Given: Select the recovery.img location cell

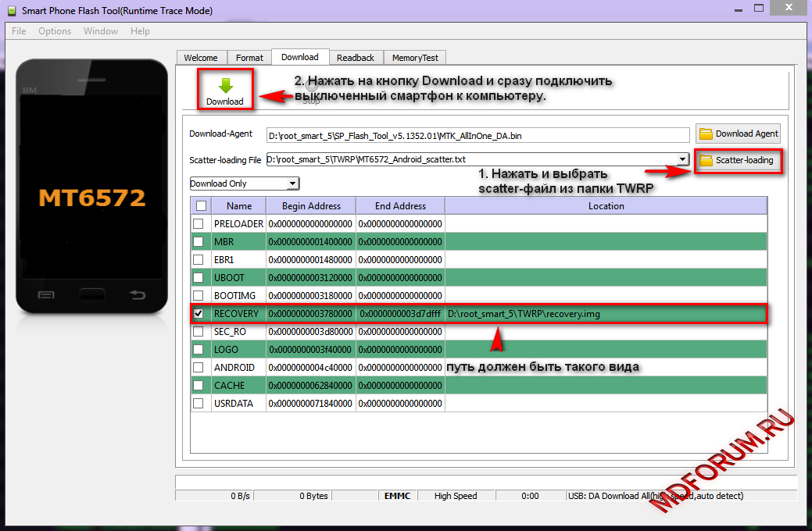Looking at the screenshot, I should click(605, 313).
